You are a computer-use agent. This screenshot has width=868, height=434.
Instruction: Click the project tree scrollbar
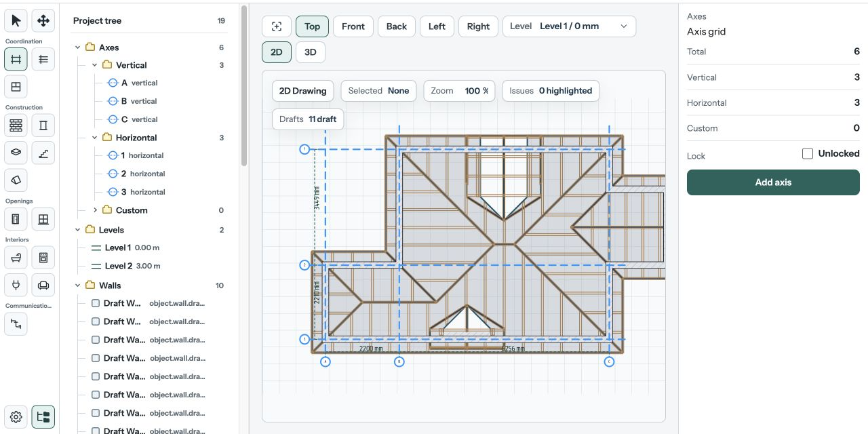[243, 85]
